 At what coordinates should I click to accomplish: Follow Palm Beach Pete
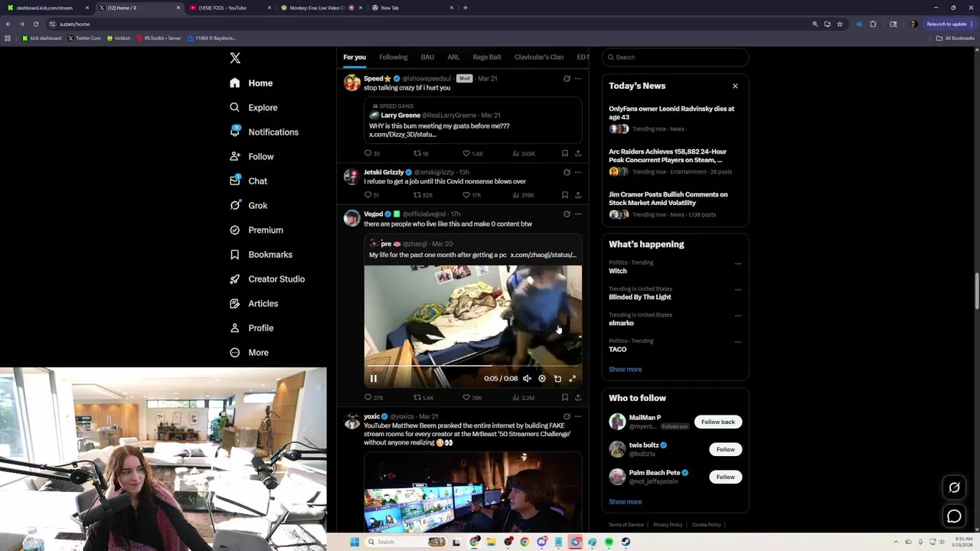click(x=725, y=477)
